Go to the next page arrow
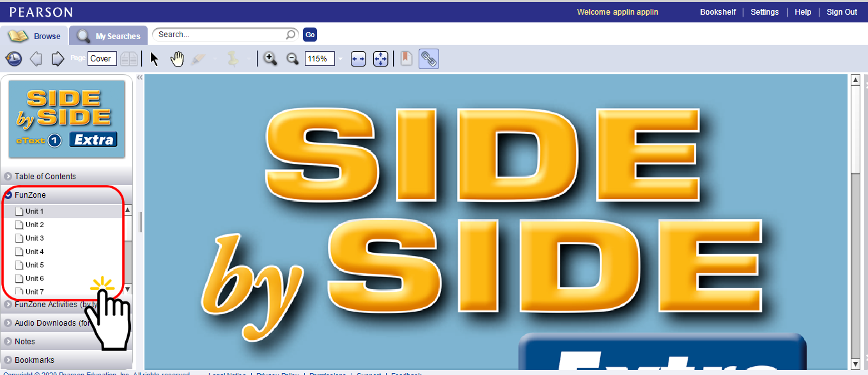 click(58, 59)
